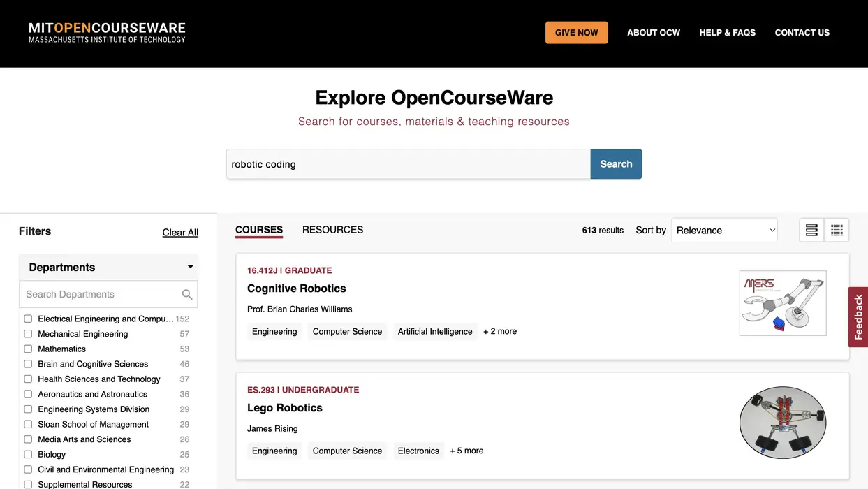The width and height of the screenshot is (868, 489).
Task: Check Civil and Environmental Engineering filter
Action: click(28, 469)
